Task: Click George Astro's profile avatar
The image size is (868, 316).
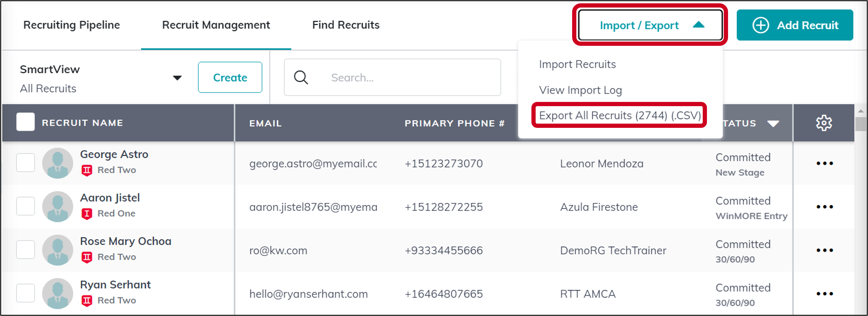Action: click(x=58, y=163)
